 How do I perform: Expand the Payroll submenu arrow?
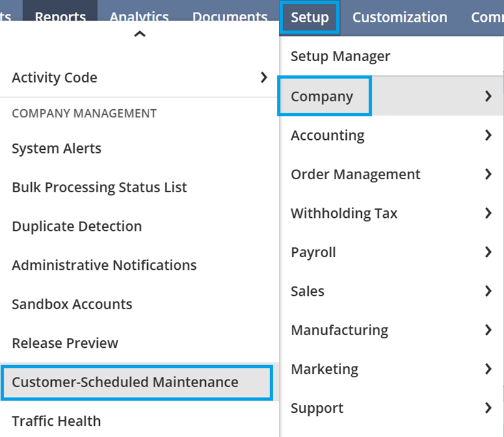pos(488,252)
